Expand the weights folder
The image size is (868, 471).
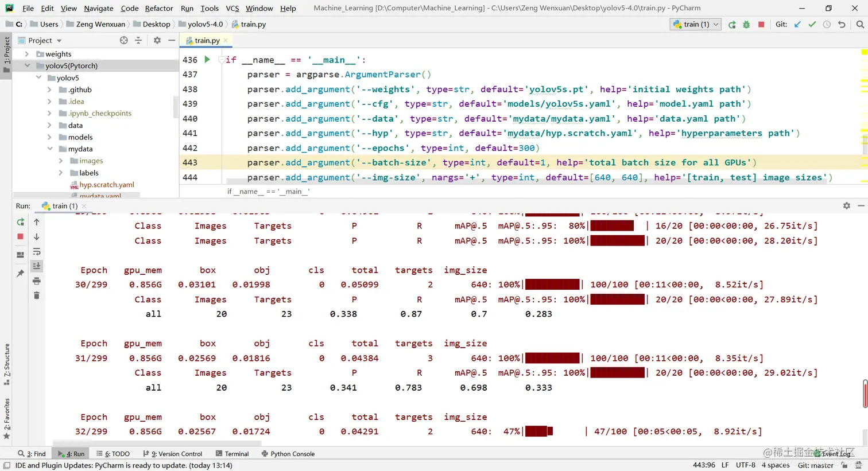(27, 54)
